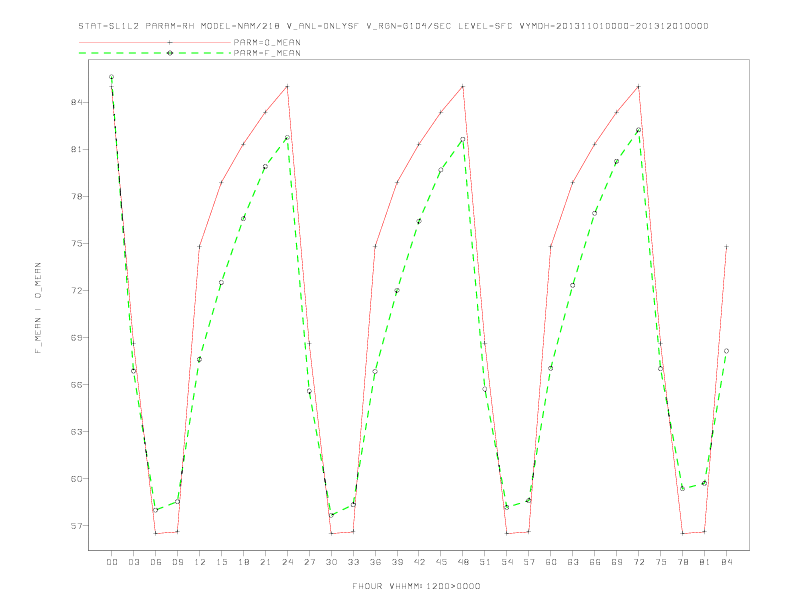The height and width of the screenshot is (612, 792).
Task: Click the x-axis forecast hour label 18
Action: point(243,562)
